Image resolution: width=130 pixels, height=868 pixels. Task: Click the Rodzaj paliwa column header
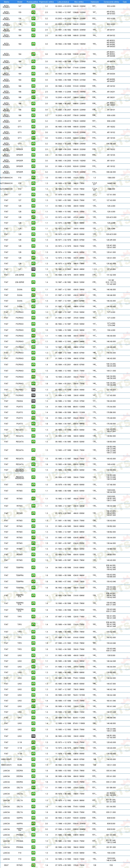(32, 2)
